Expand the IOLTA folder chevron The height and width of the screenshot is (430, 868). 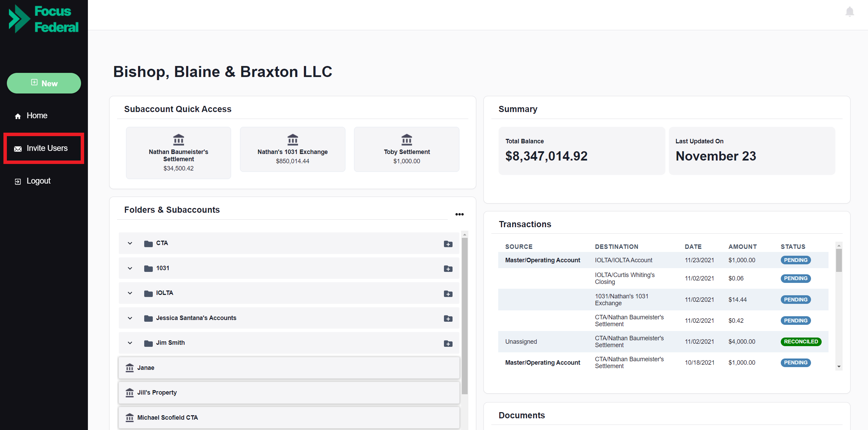tap(130, 293)
